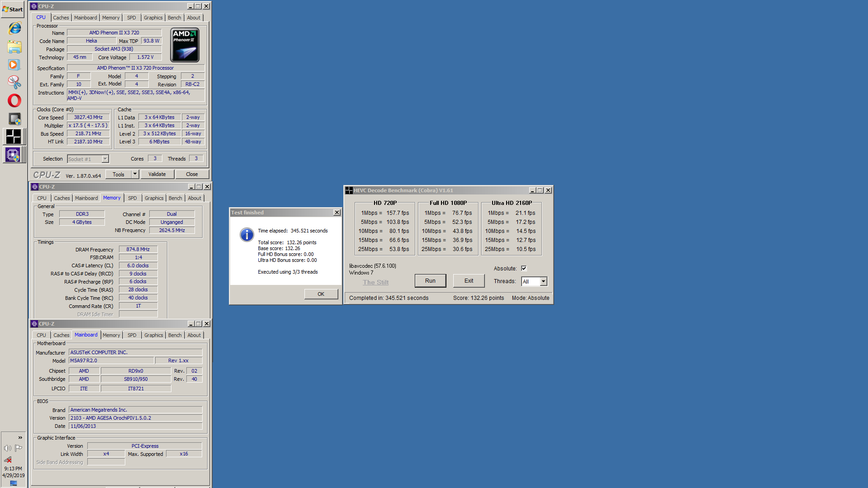Toggle the Absolute checkbox
Image resolution: width=868 pixels, height=488 pixels.
524,269
